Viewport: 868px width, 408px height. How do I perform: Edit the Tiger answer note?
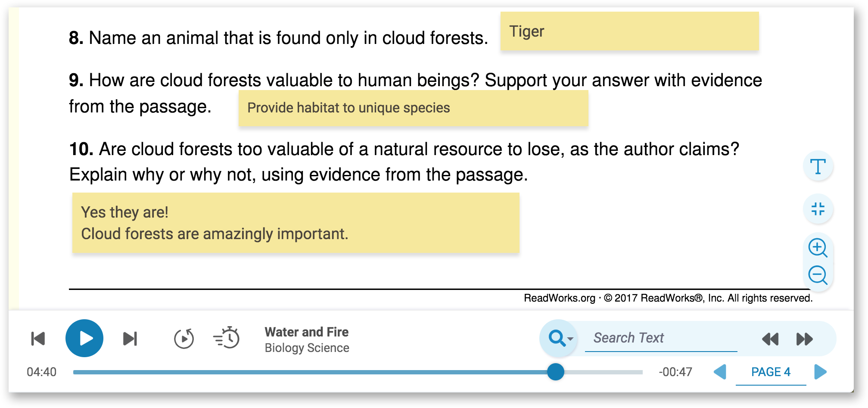pyautogui.click(x=629, y=31)
